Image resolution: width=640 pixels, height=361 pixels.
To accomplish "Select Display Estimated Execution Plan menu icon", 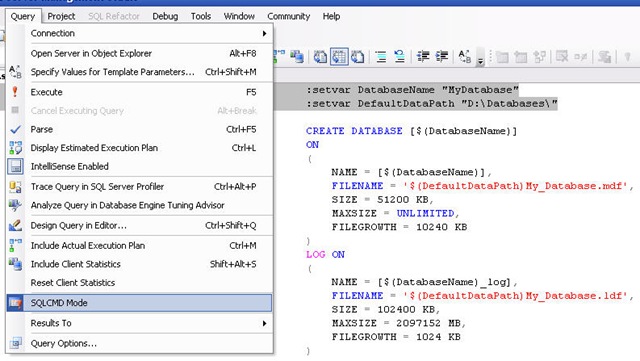I will pyautogui.click(x=16, y=148).
